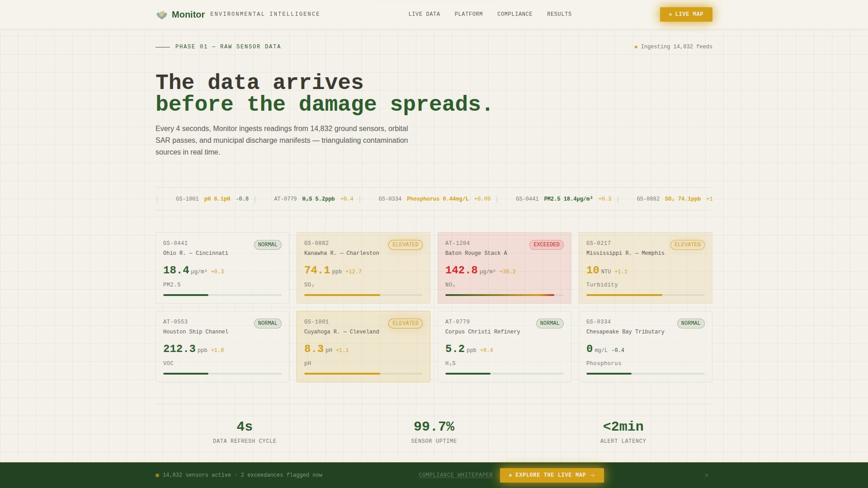Click ticker entry GS-0334 Phosphorus 0.44mg/L
This screenshot has width=868, height=488.
(x=434, y=199)
